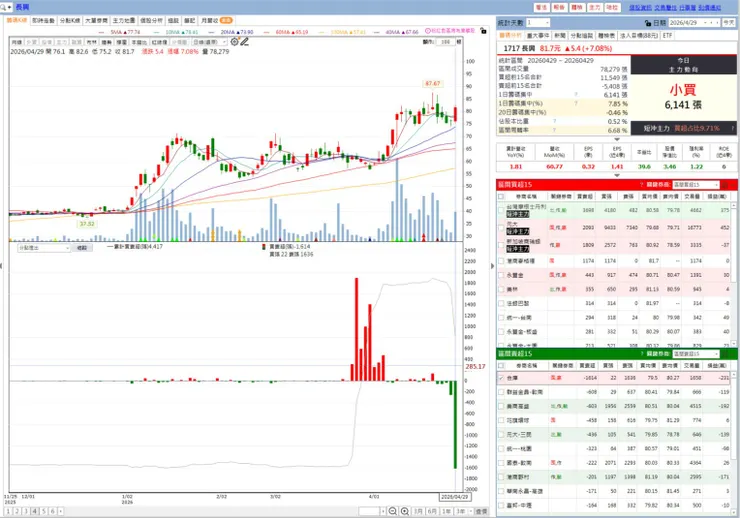Open 法人目標(88元) tab
740x518 pixels.
(x=639, y=35)
